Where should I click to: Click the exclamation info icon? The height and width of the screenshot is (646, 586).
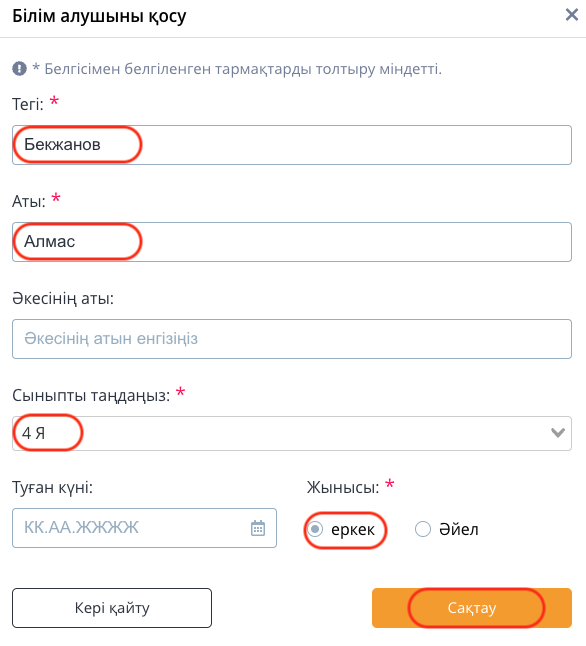point(19,68)
